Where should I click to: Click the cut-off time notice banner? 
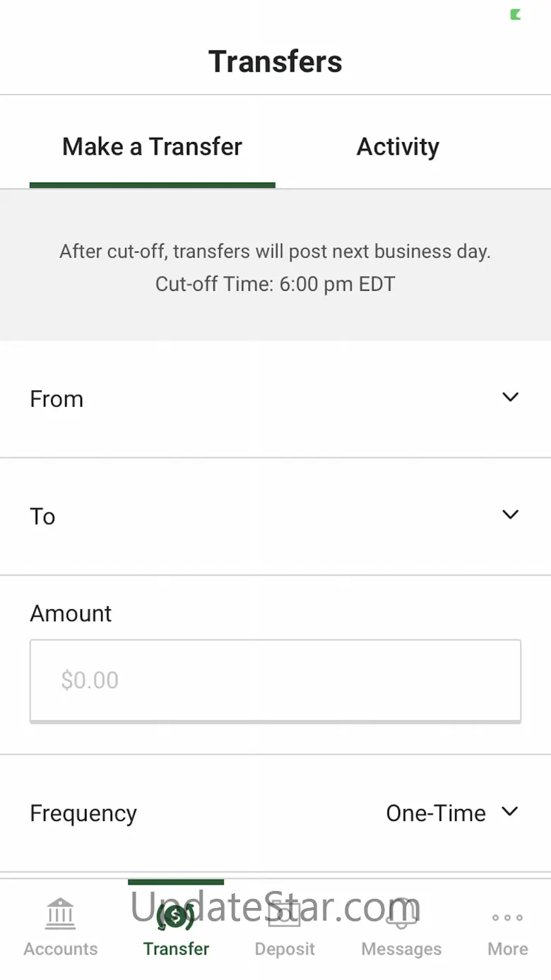[x=275, y=268]
